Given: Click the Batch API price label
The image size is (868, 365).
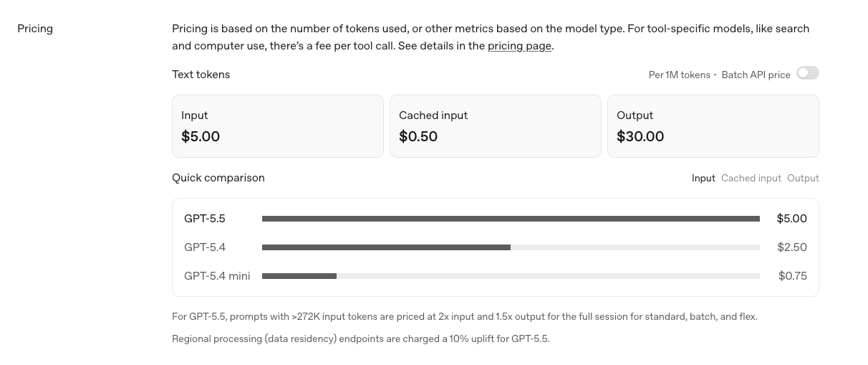Looking at the screenshot, I should (756, 75).
